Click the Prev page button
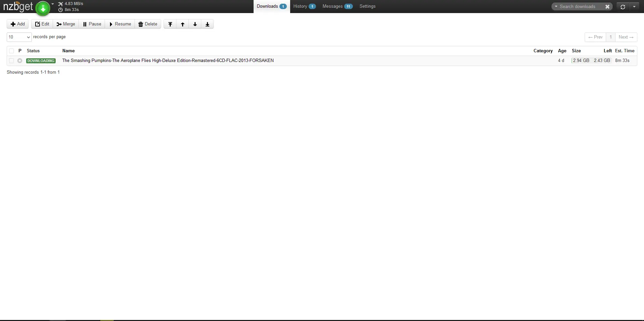 pos(595,37)
